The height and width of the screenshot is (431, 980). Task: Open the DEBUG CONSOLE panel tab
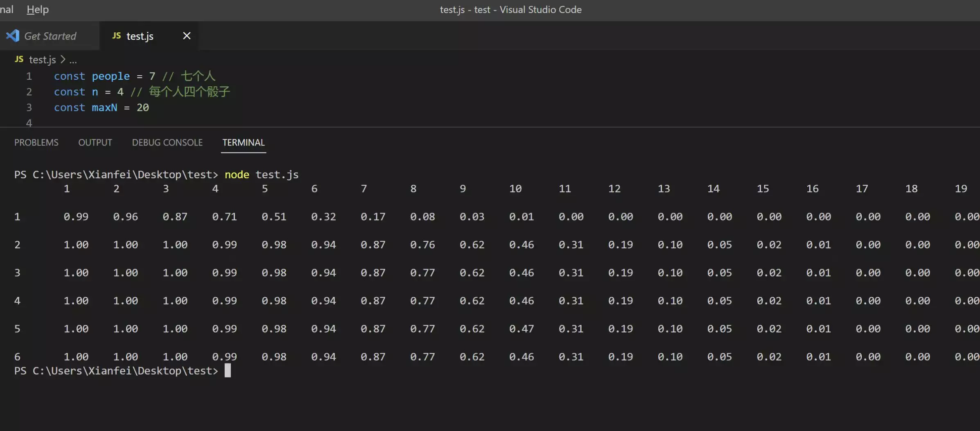[x=167, y=142]
